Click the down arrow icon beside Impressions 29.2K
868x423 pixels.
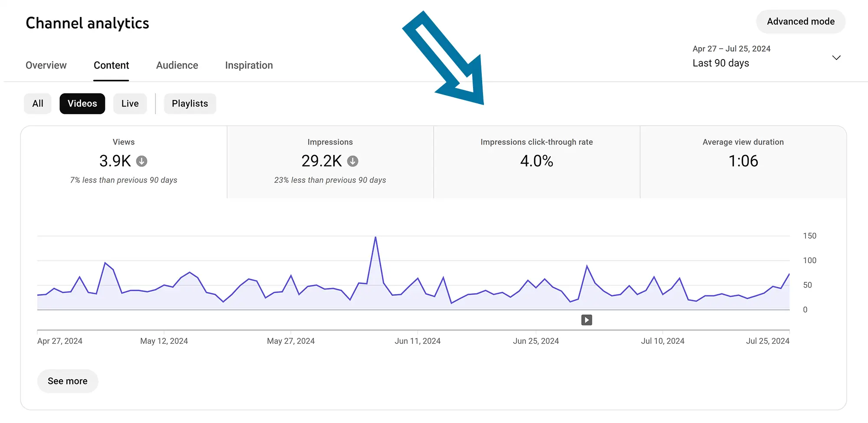point(353,161)
